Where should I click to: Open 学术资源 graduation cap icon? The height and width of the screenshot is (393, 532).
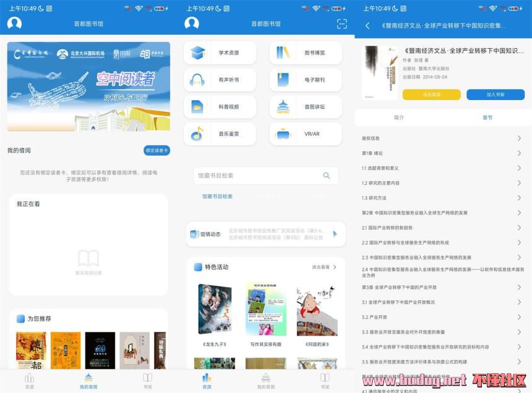[x=198, y=53]
